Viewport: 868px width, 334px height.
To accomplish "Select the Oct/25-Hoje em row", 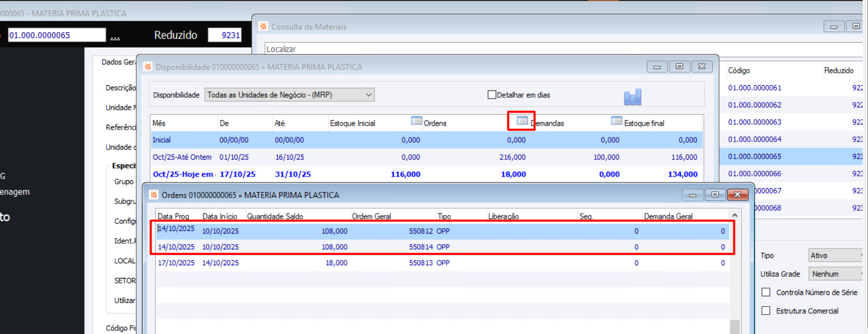I will point(426,174).
